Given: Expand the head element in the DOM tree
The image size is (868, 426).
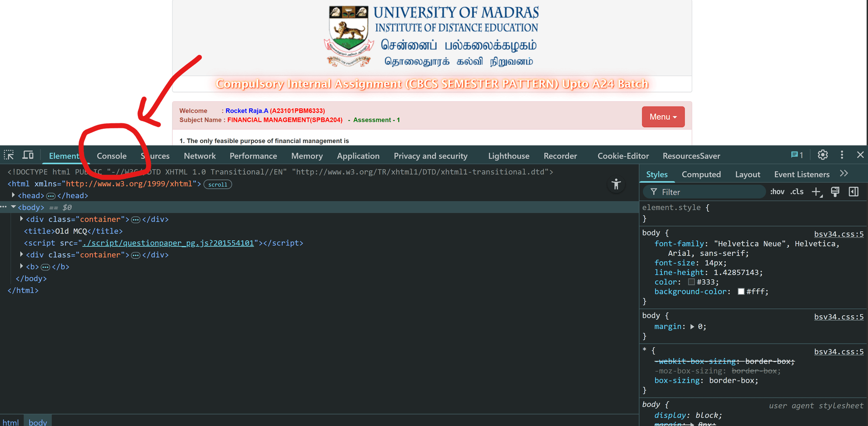Looking at the screenshot, I should coord(13,195).
